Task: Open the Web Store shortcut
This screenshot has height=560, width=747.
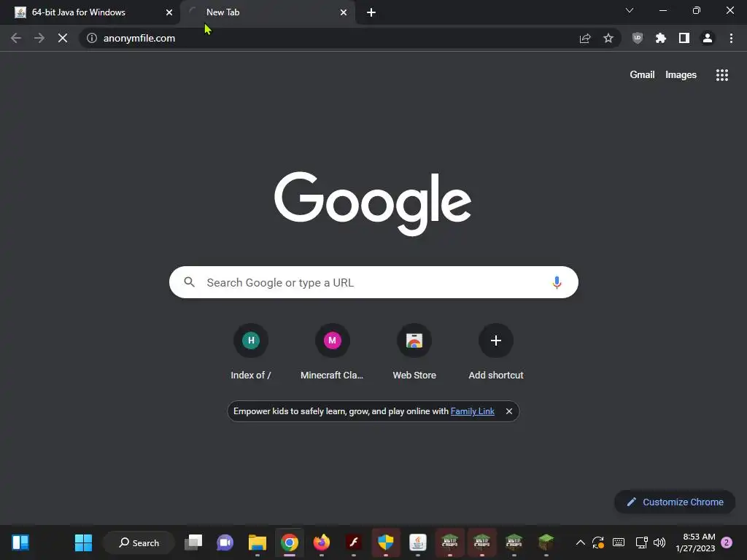Action: pos(414,351)
